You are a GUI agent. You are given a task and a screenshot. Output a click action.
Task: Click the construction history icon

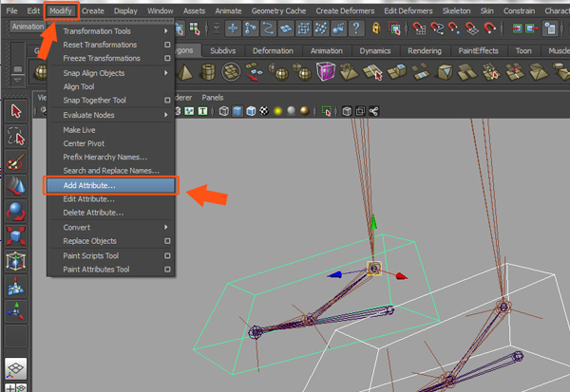click(x=550, y=28)
